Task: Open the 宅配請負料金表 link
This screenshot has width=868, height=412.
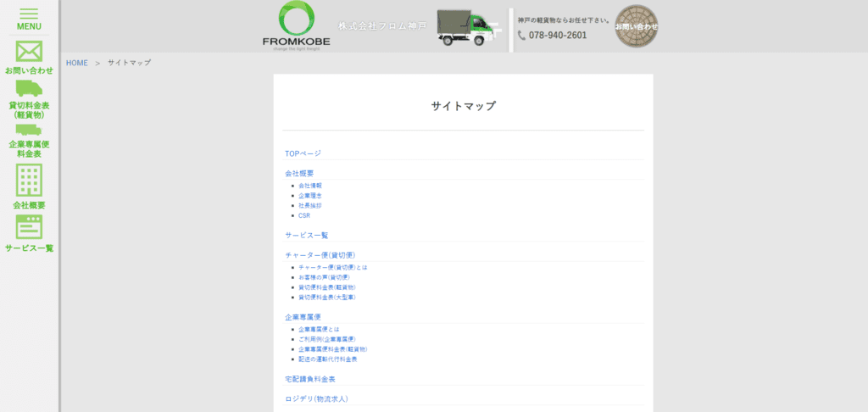Action: click(310, 379)
